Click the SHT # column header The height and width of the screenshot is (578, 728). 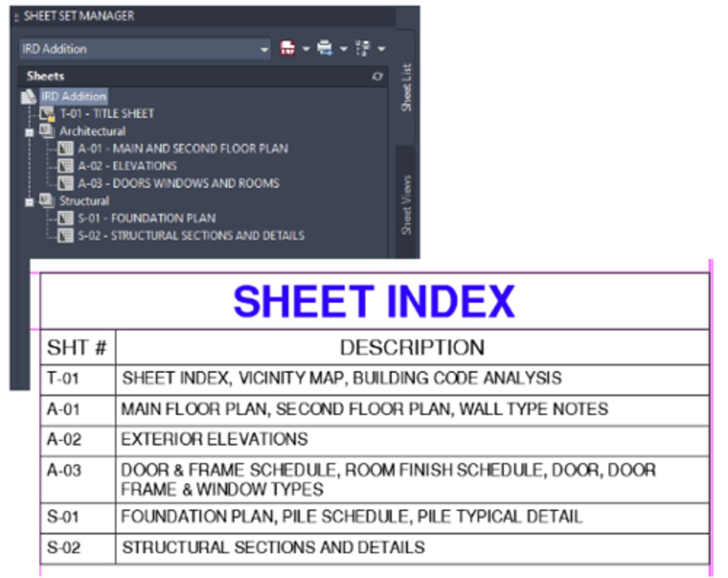click(77, 347)
